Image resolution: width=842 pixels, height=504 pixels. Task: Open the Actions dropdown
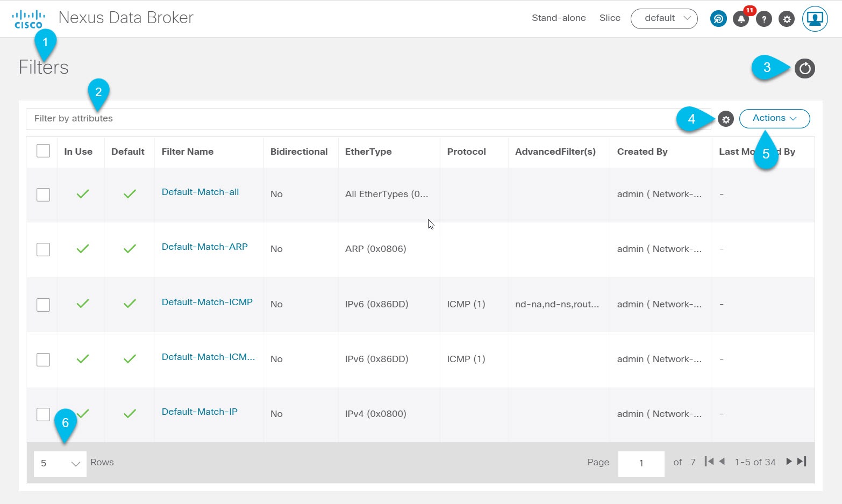[774, 119]
